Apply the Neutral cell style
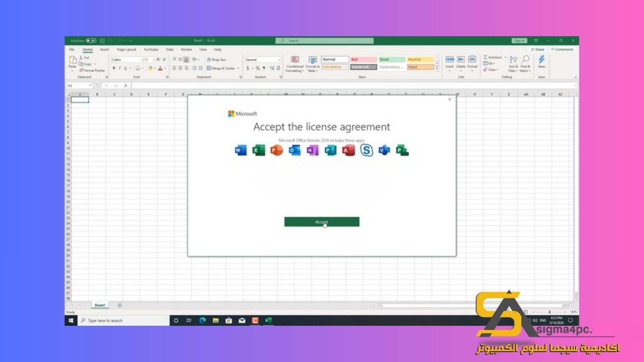Screen dimensions: 644x362 pyautogui.click(x=421, y=59)
